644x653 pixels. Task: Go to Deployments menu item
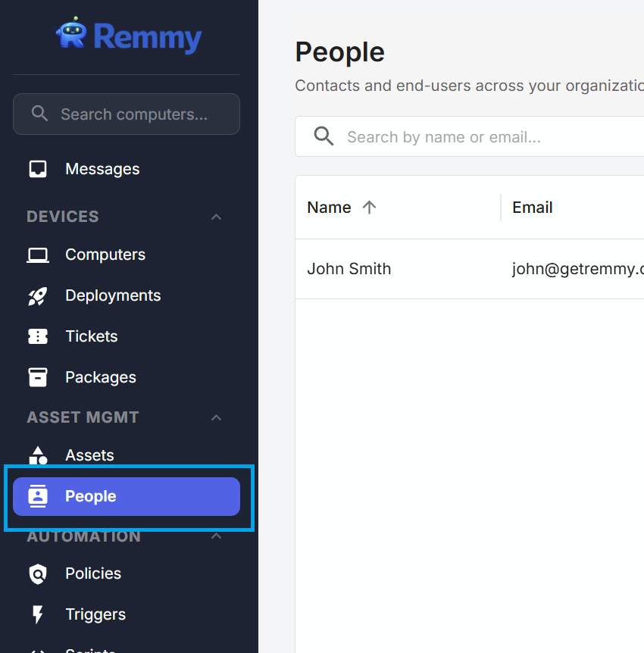(113, 295)
